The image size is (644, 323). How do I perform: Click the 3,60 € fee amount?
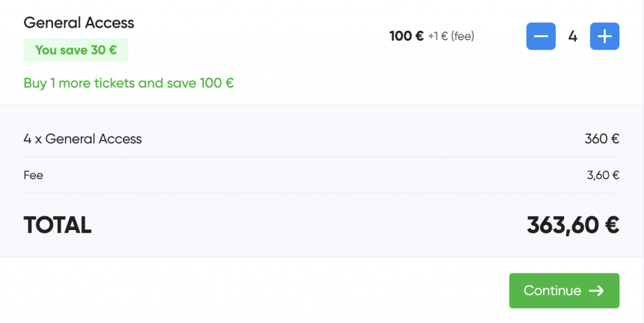tap(602, 175)
